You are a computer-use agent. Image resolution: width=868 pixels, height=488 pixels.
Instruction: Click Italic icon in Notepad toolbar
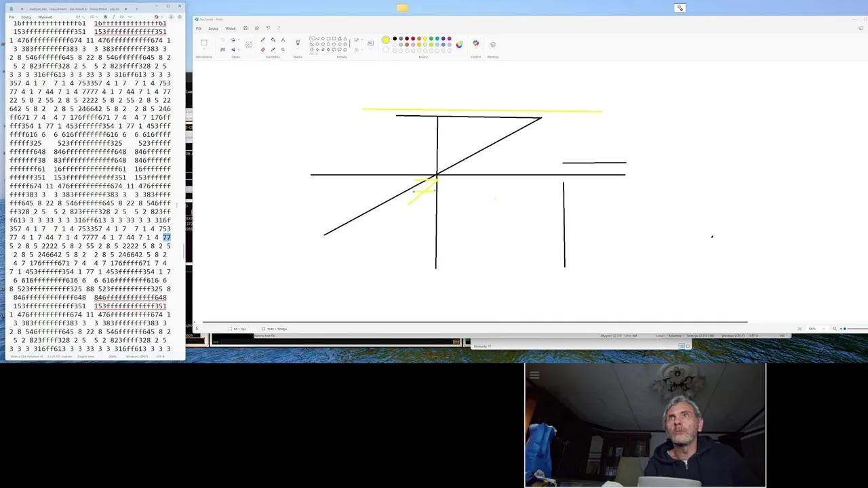click(x=114, y=17)
